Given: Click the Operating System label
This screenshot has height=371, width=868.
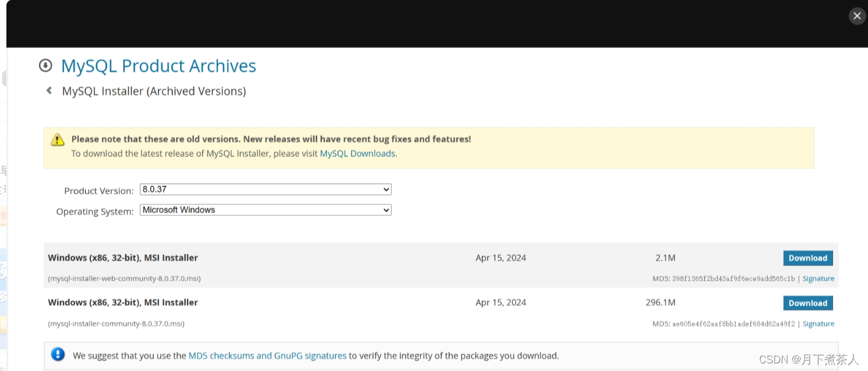Looking at the screenshot, I should pyautogui.click(x=95, y=211).
